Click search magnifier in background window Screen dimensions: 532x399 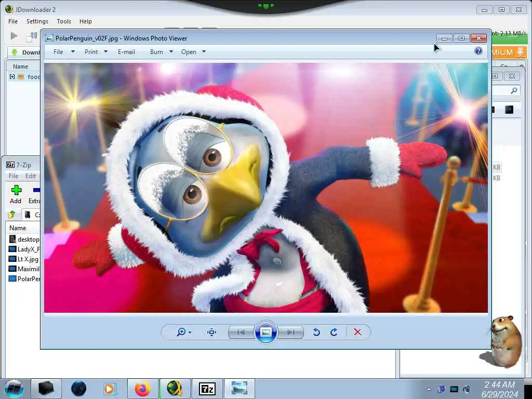(514, 90)
